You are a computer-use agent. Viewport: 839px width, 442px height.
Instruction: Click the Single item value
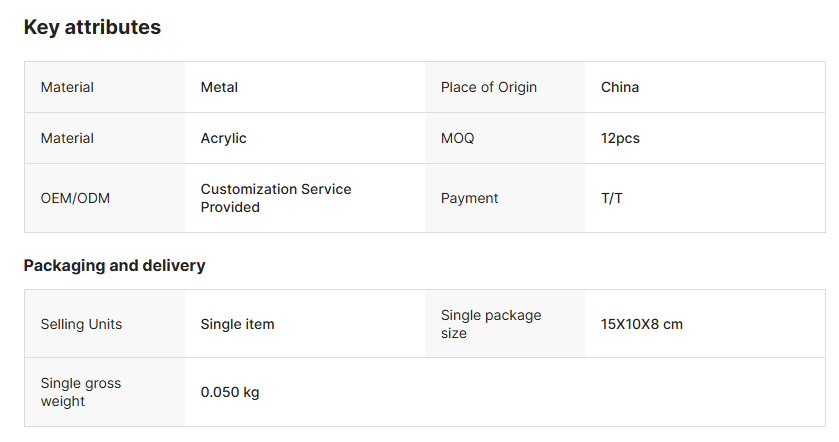pyautogui.click(x=237, y=324)
